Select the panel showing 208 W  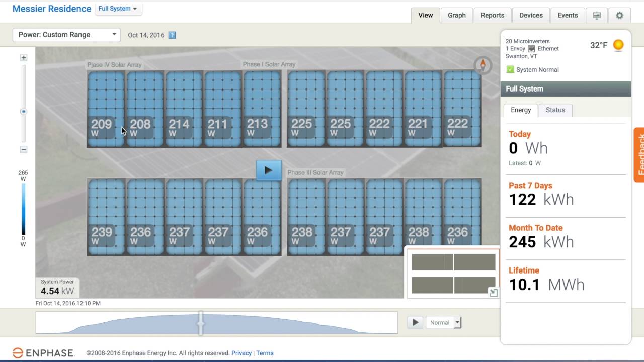(x=145, y=109)
